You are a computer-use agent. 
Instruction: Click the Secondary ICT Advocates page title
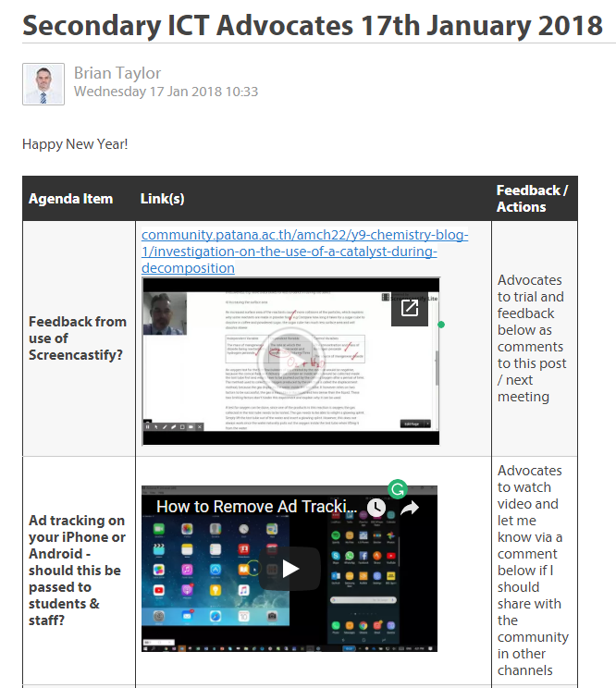[x=313, y=25]
